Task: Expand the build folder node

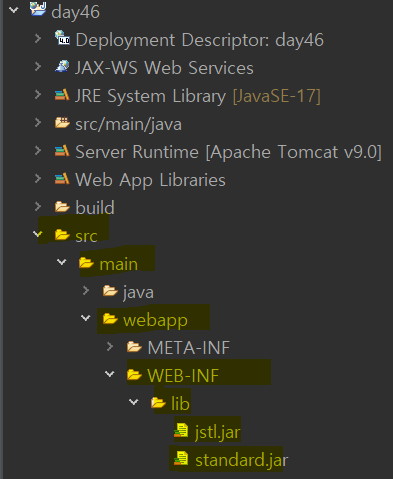Action: pyautogui.click(x=38, y=206)
